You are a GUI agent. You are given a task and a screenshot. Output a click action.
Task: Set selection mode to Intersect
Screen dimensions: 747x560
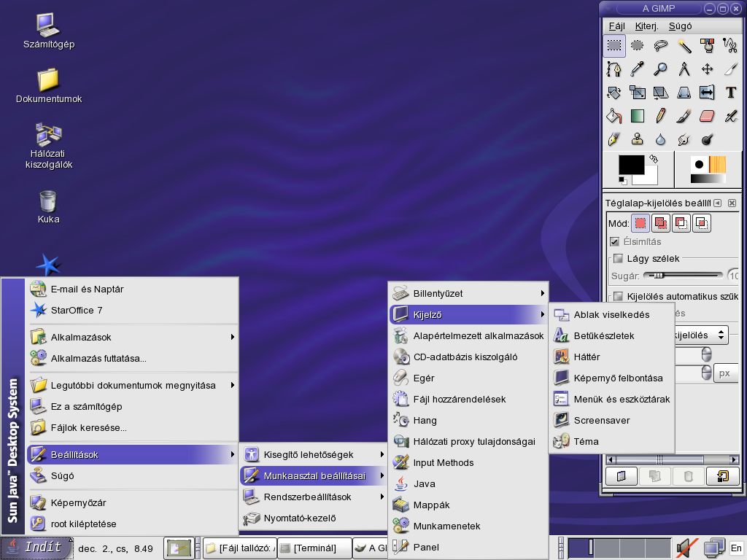[x=702, y=223]
